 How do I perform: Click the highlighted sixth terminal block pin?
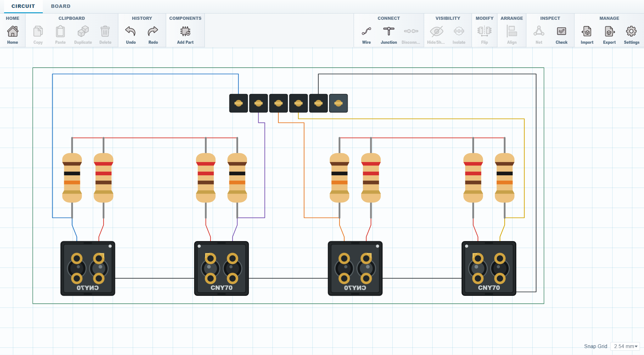[x=339, y=103]
